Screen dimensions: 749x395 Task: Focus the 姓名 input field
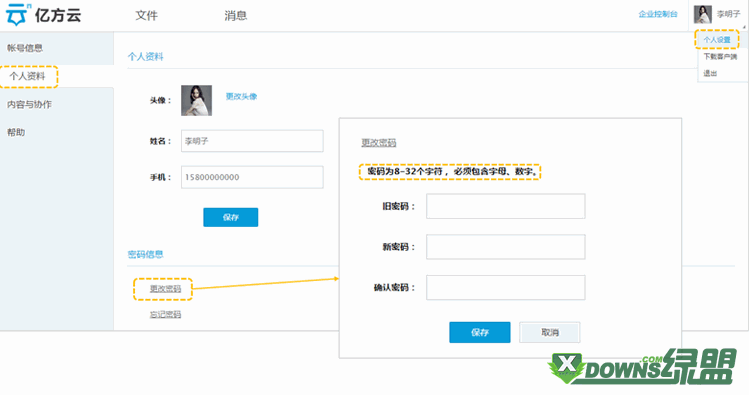tap(252, 141)
